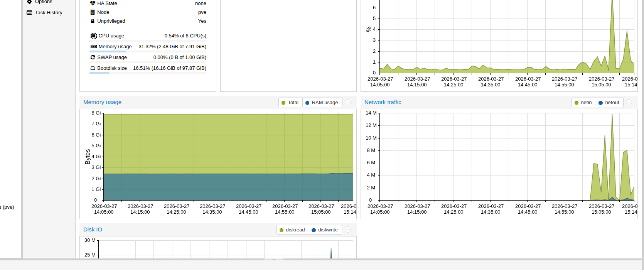Toggle the netin series in Network traffic
This screenshot has width=644, height=270.
(583, 103)
